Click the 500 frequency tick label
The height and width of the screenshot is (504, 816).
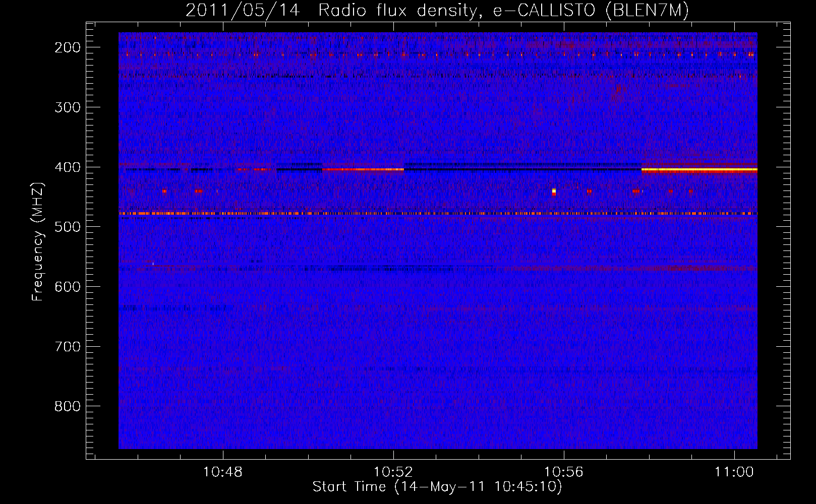(67, 227)
